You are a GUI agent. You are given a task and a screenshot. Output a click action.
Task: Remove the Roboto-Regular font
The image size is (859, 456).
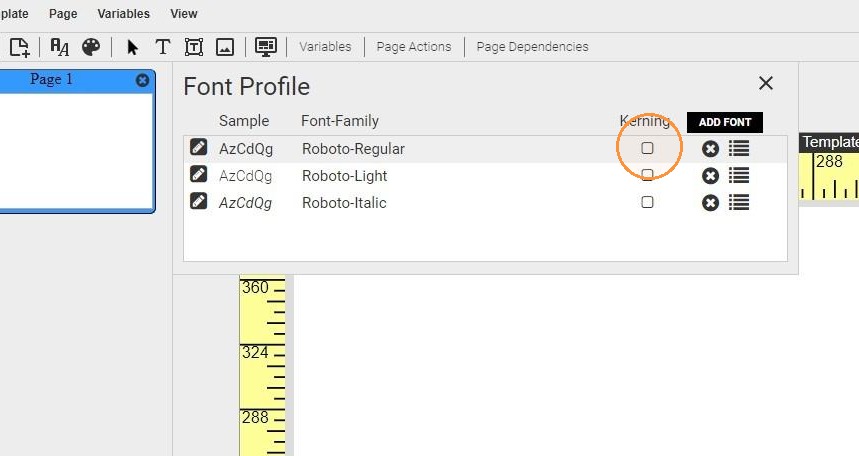711,149
